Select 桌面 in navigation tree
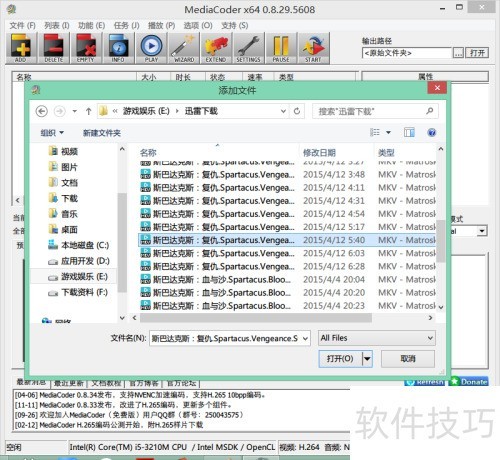500x460 pixels. pyautogui.click(x=63, y=229)
